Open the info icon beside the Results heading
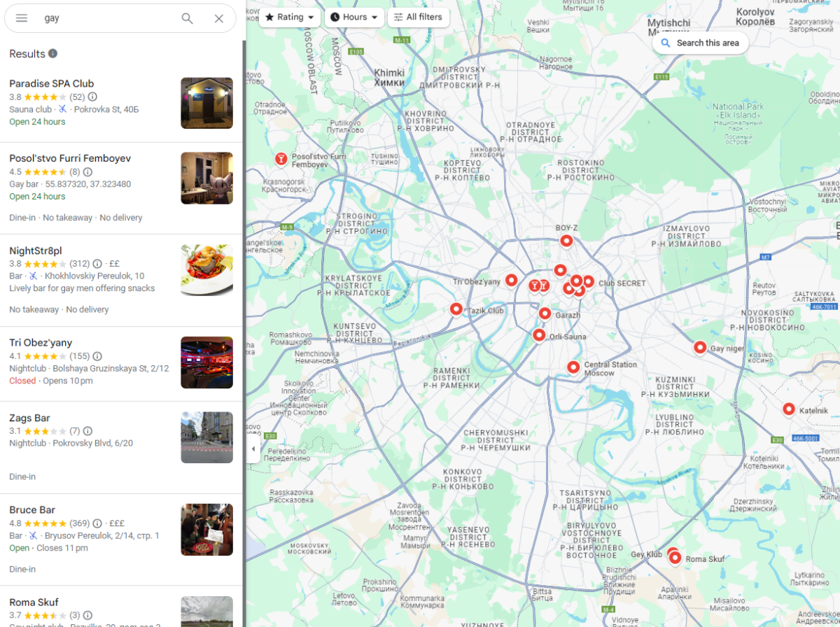 [x=52, y=54]
